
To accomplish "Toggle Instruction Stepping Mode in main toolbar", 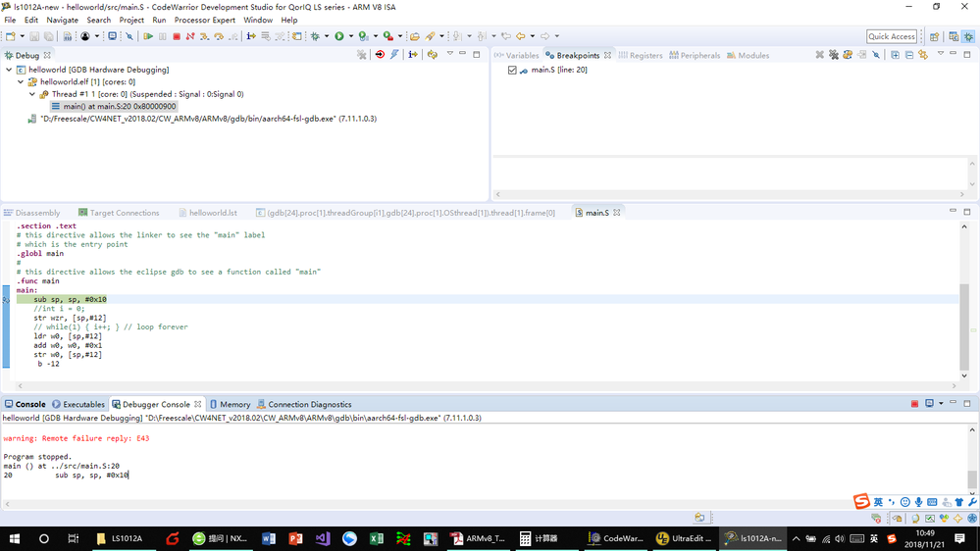I will [250, 36].
